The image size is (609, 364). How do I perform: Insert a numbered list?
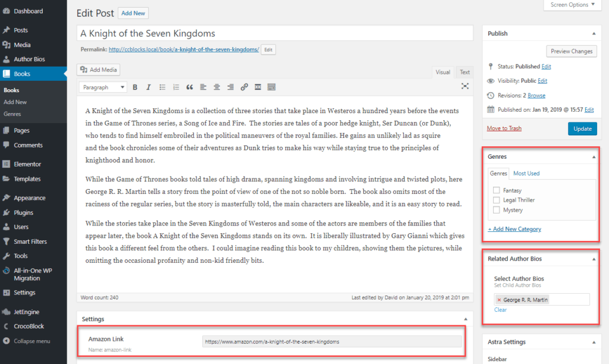tap(176, 87)
